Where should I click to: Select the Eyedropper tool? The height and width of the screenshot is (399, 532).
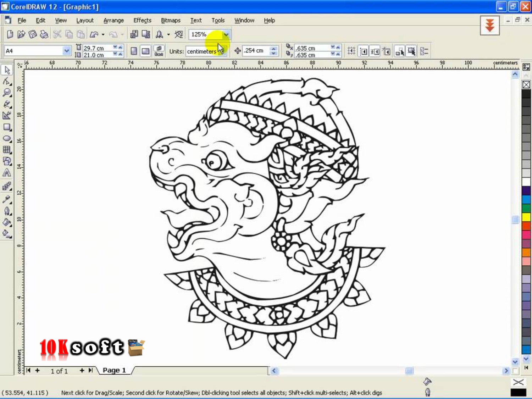point(7,199)
